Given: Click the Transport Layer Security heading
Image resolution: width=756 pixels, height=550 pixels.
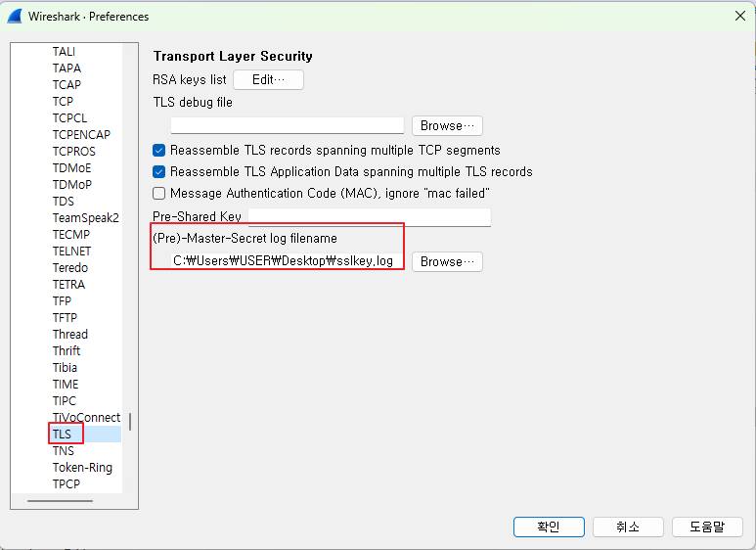Looking at the screenshot, I should point(233,57).
